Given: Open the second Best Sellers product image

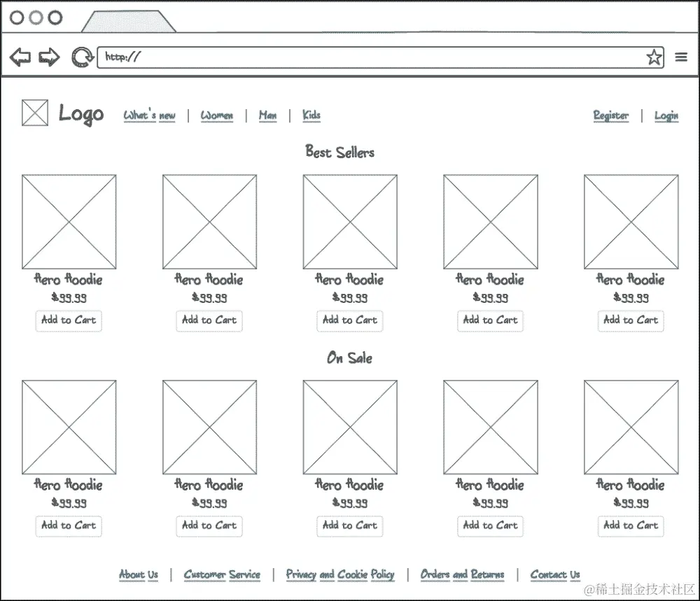Looking at the screenshot, I should pyautogui.click(x=210, y=222).
